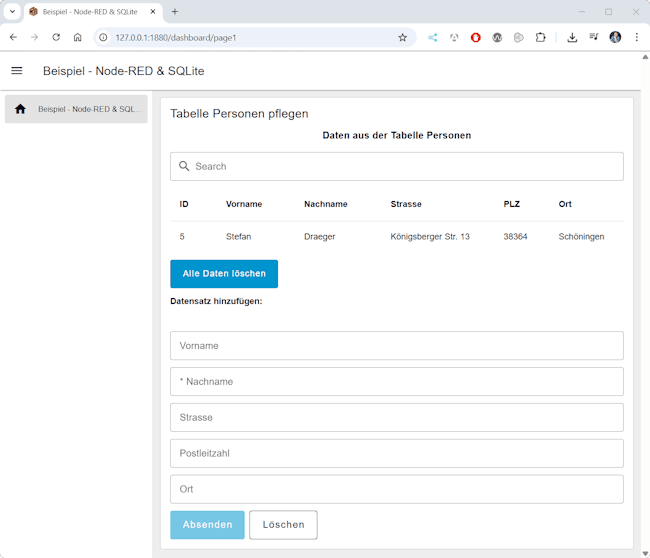
Task: Click the WordPress-style extension icon
Action: coord(497,38)
